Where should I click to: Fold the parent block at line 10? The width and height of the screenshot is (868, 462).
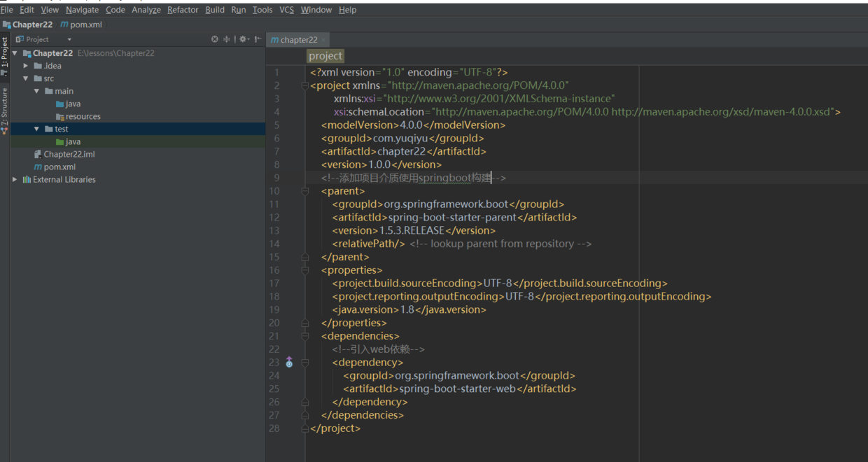(x=304, y=191)
